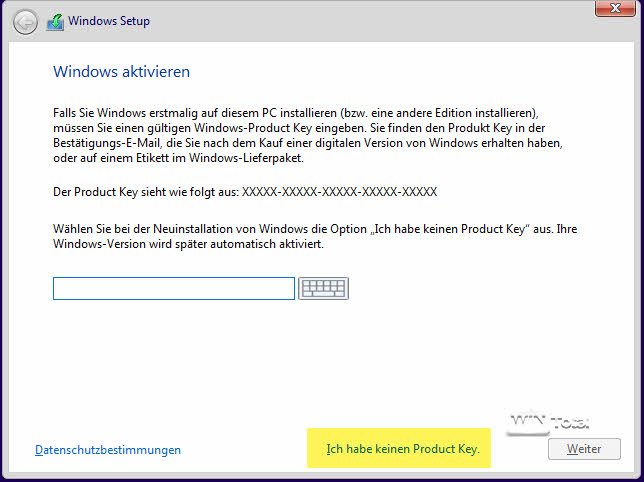The height and width of the screenshot is (482, 644).
Task: Click the "Windows aktivieren" heading
Action: click(x=122, y=71)
